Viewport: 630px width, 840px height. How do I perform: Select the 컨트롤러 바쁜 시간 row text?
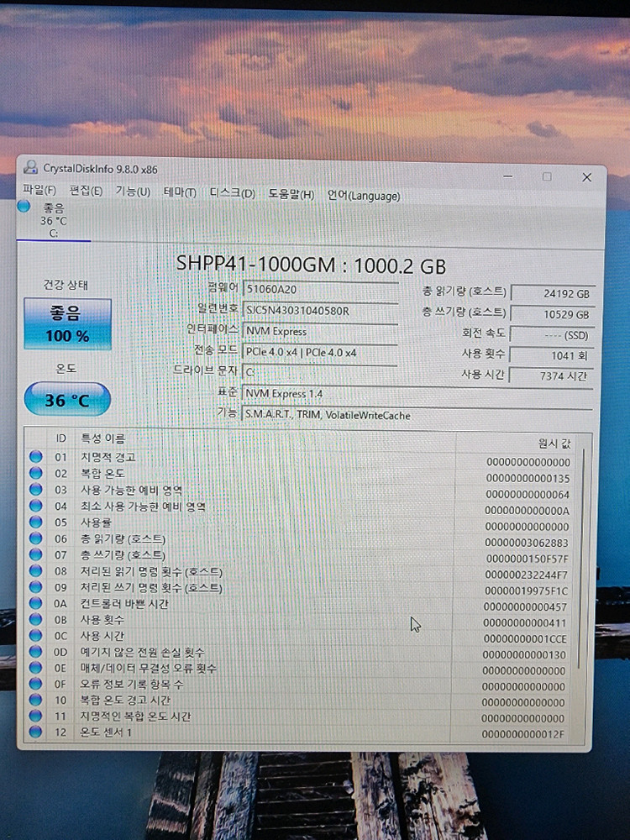(124, 603)
